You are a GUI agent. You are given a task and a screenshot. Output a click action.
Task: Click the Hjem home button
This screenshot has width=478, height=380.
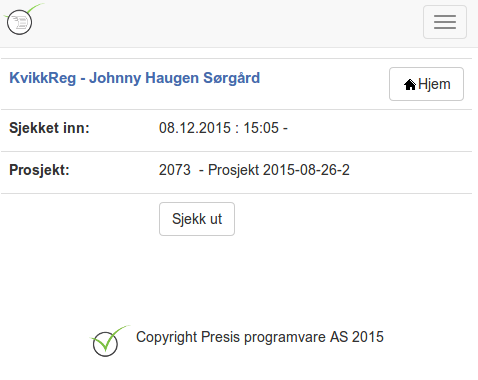point(426,84)
